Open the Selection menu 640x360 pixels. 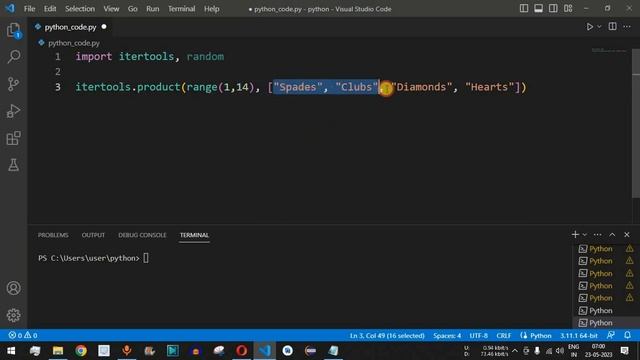click(x=80, y=9)
